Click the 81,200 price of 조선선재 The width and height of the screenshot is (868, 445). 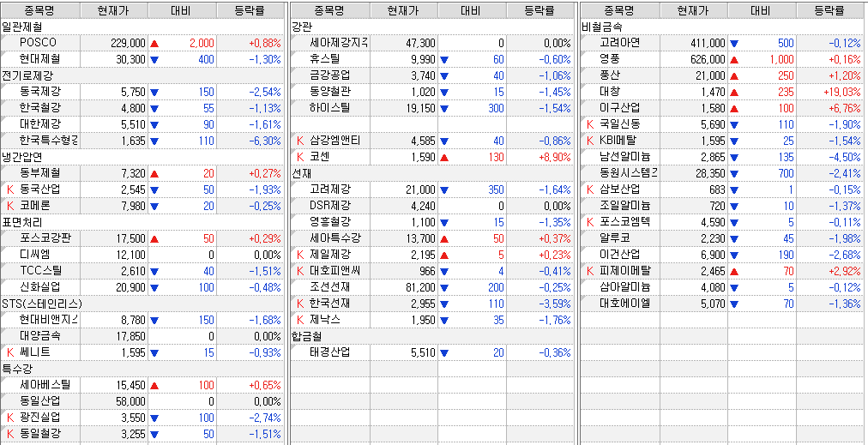click(420, 287)
